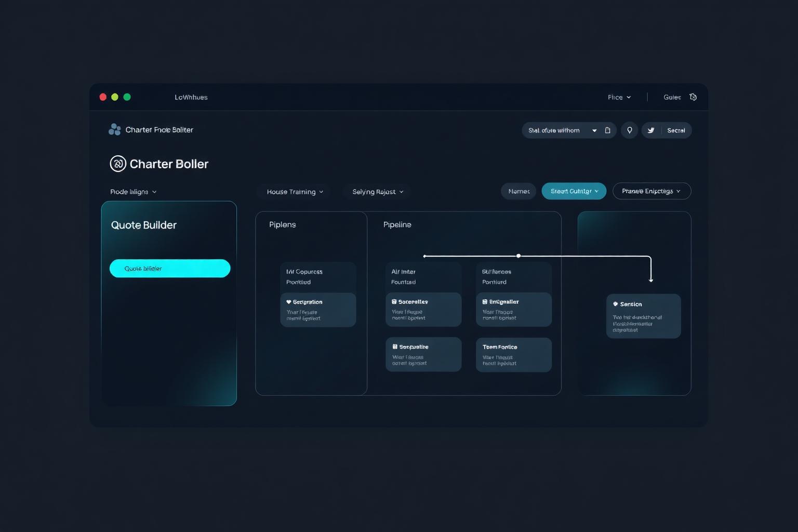Select the Pipeline column header
Screen dimensions: 798x532
pyautogui.click(x=397, y=224)
